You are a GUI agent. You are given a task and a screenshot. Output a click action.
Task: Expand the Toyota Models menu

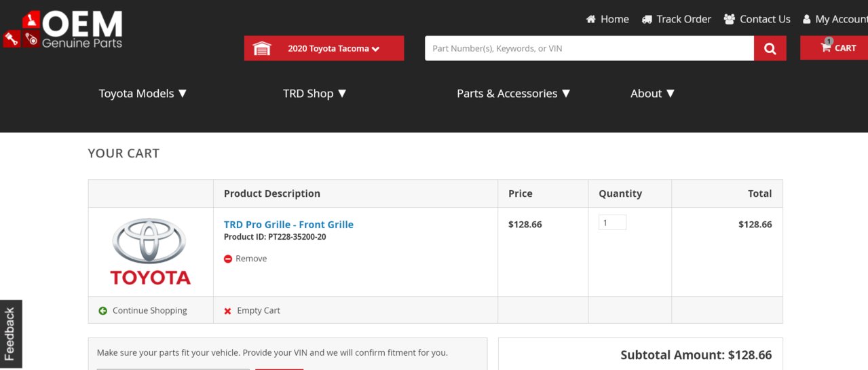pyautogui.click(x=143, y=94)
